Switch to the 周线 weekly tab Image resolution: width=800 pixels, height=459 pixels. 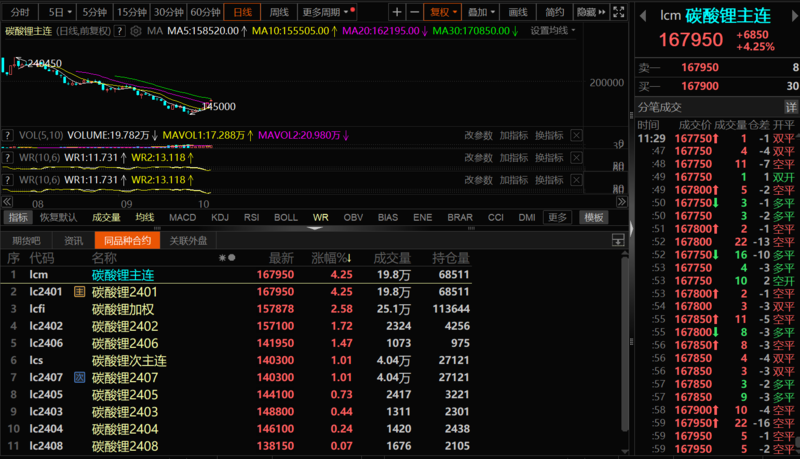click(280, 12)
